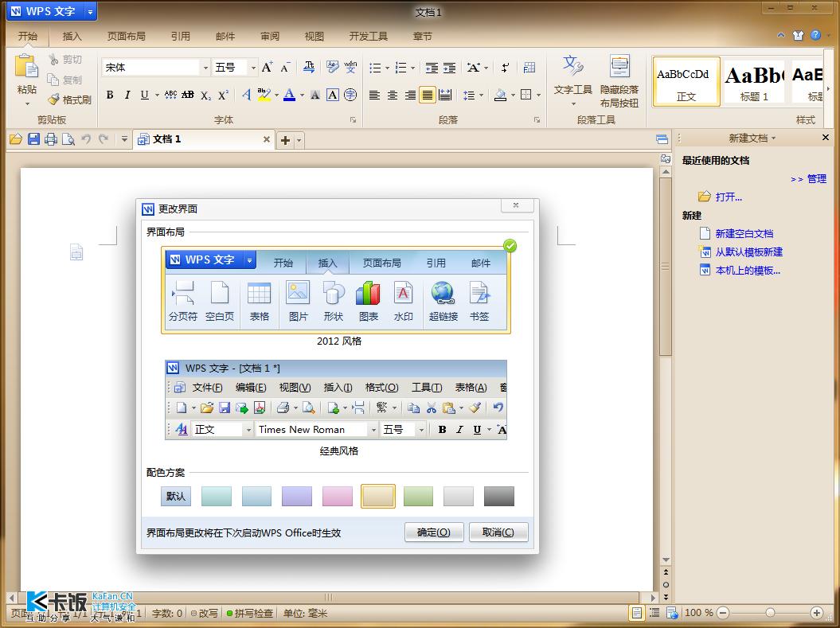Click the zoom slider handle
The width and height of the screenshot is (840, 628).
click(x=770, y=613)
